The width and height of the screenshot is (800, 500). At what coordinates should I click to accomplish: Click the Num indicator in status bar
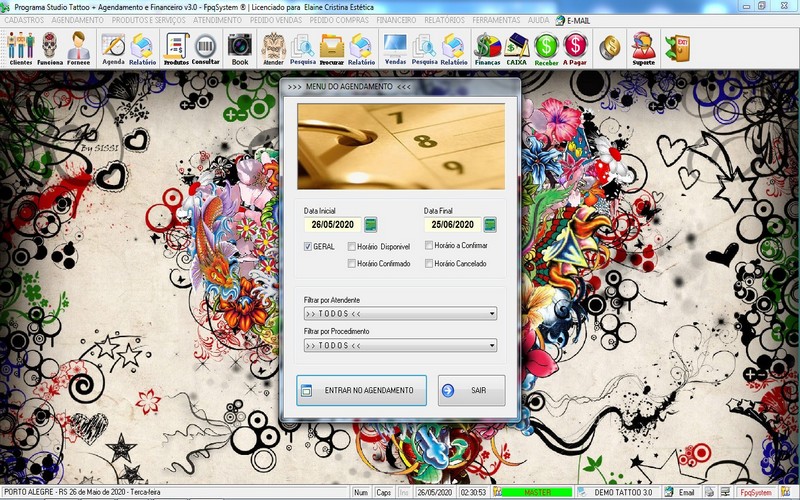tap(361, 492)
